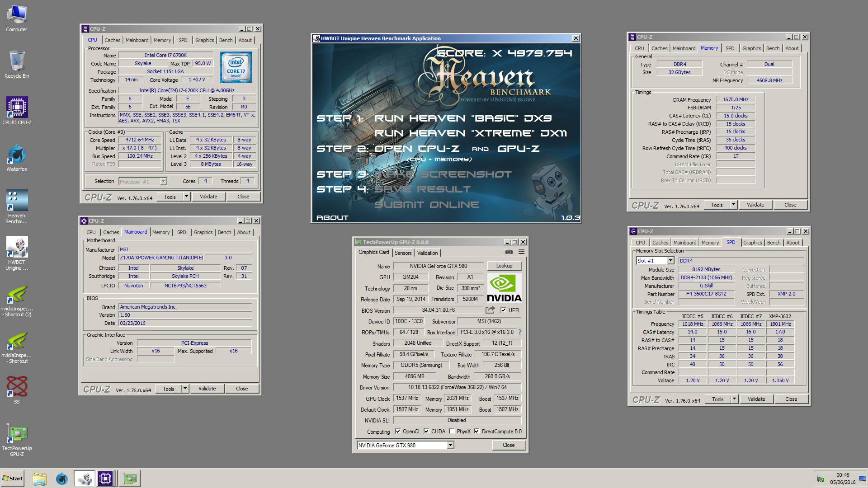Open Tools dropdown arrow in Mainboard window
Image resolution: width=868 pixels, height=488 pixels.
(x=185, y=389)
